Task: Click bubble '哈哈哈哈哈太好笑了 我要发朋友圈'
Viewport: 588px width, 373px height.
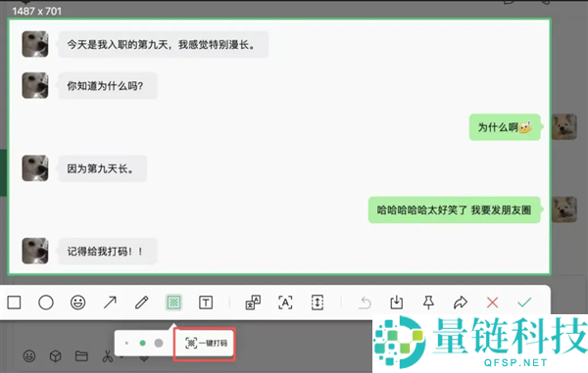Action: (454, 210)
